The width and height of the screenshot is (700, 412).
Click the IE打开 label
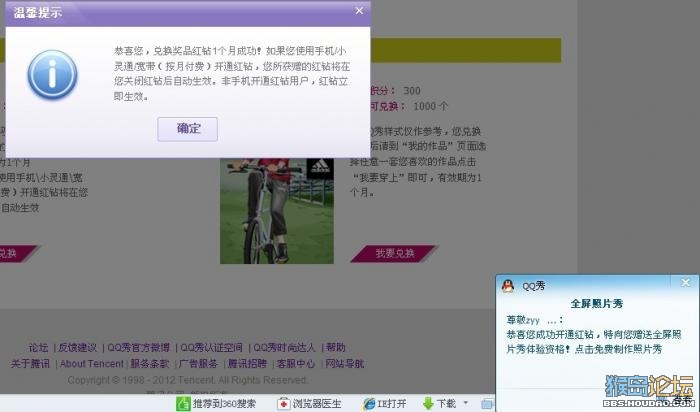[x=392, y=404]
